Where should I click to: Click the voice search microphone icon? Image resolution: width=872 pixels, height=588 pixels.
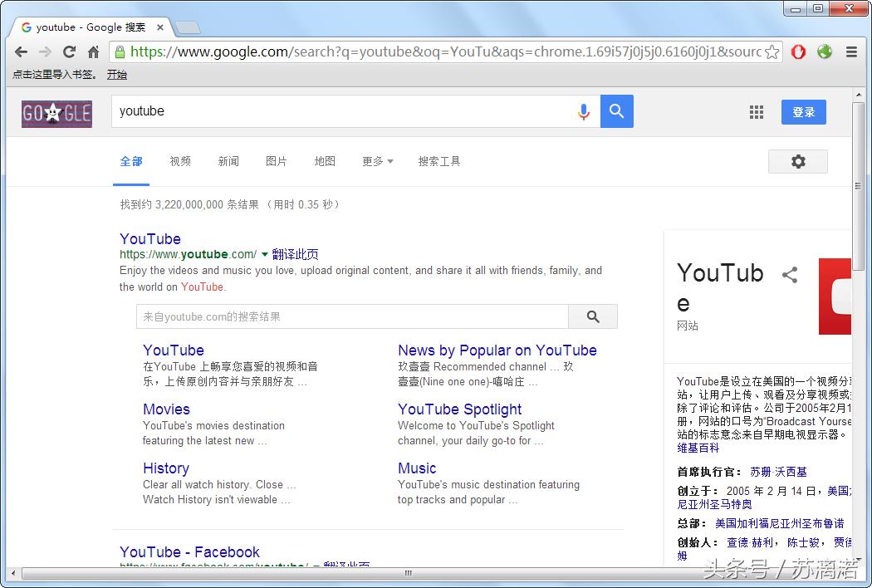pyautogui.click(x=584, y=111)
